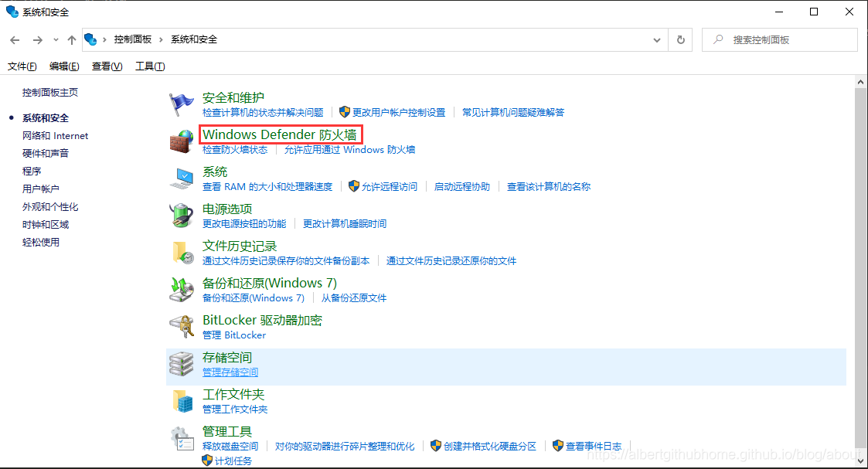The width and height of the screenshot is (868, 469).
Task: Open the 编辑(E) menu
Action: coord(64,66)
